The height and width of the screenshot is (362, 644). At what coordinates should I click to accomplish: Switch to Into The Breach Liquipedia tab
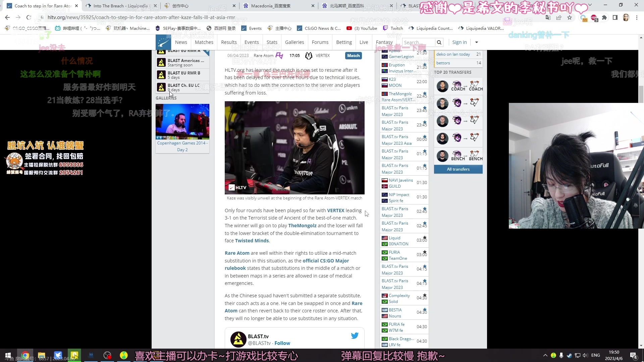pyautogui.click(x=120, y=6)
